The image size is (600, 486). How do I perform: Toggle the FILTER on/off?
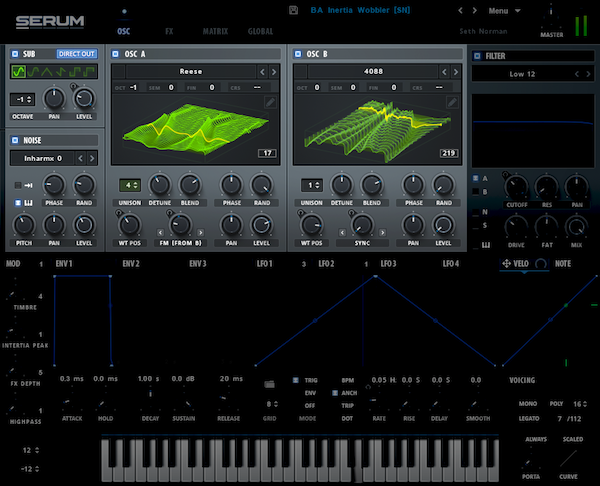click(x=477, y=56)
